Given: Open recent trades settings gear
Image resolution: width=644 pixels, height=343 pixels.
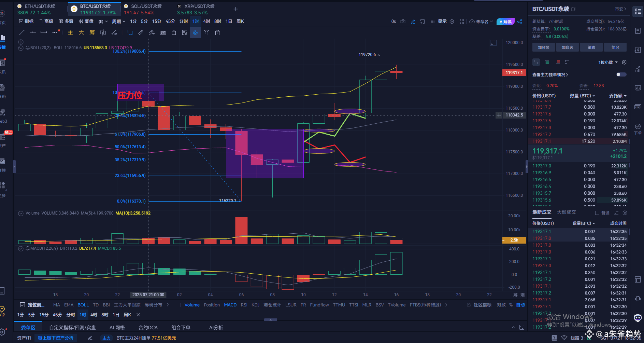Looking at the screenshot, I should tap(625, 213).
